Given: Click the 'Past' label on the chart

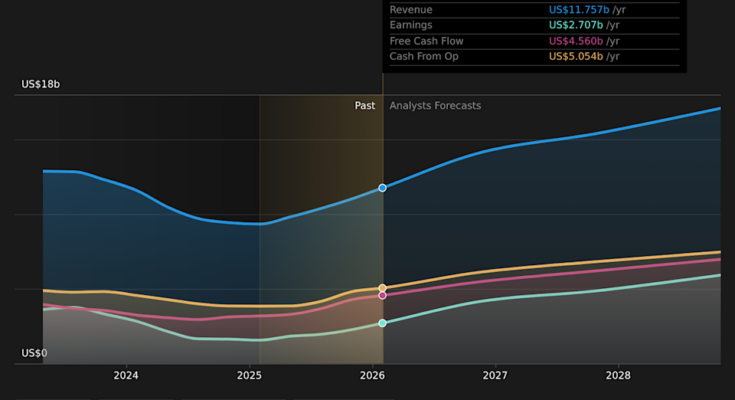Looking at the screenshot, I should (x=365, y=106).
